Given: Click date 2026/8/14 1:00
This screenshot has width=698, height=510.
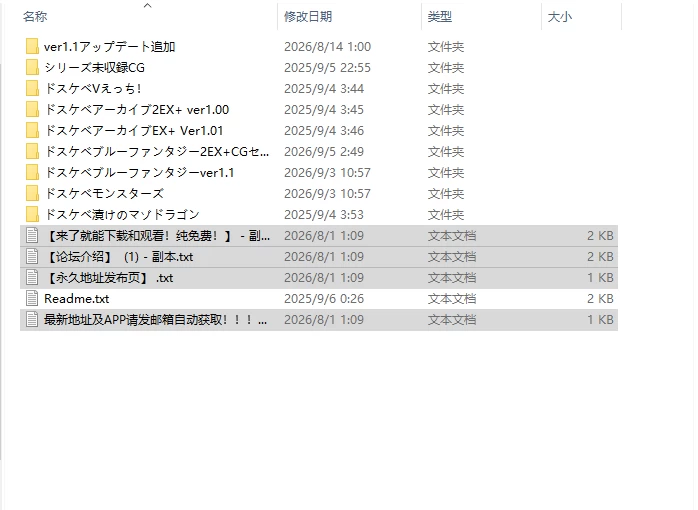Looking at the screenshot, I should (x=328, y=46).
